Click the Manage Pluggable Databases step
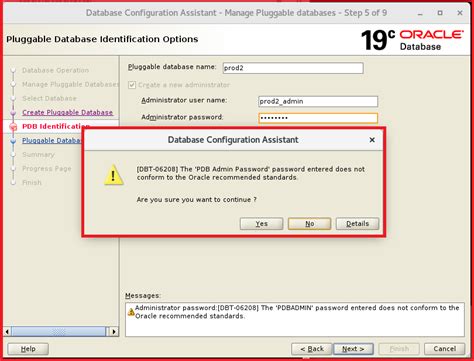This screenshot has height=361, width=474. click(x=70, y=84)
